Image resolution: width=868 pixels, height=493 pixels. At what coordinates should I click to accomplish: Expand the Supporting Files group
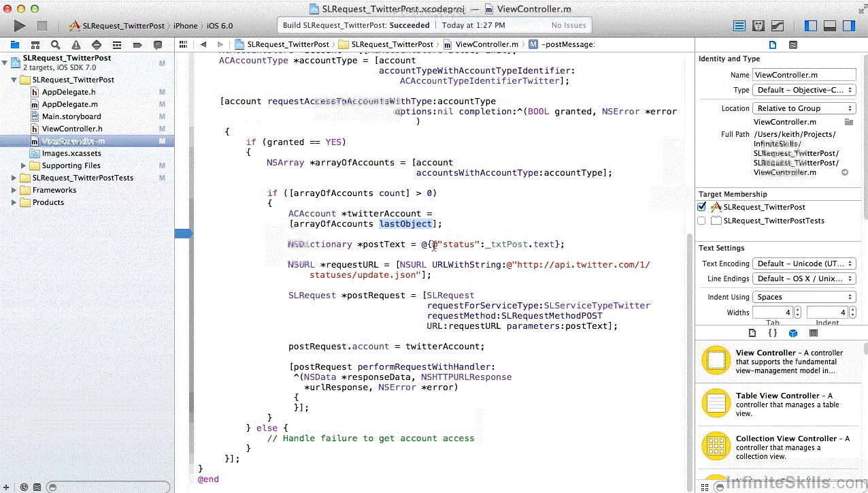(24, 165)
